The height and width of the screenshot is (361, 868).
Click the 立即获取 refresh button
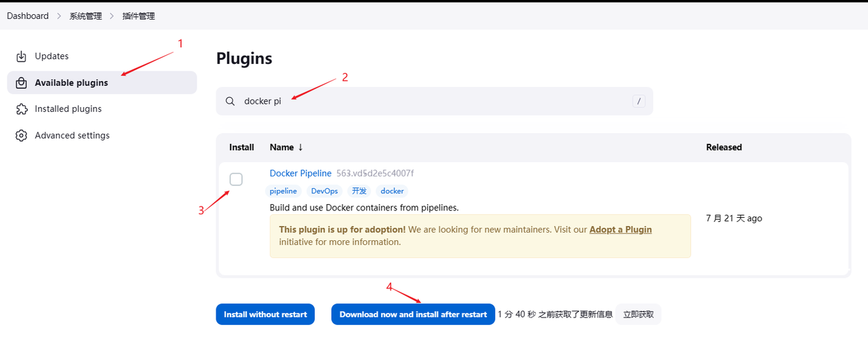pyautogui.click(x=638, y=314)
